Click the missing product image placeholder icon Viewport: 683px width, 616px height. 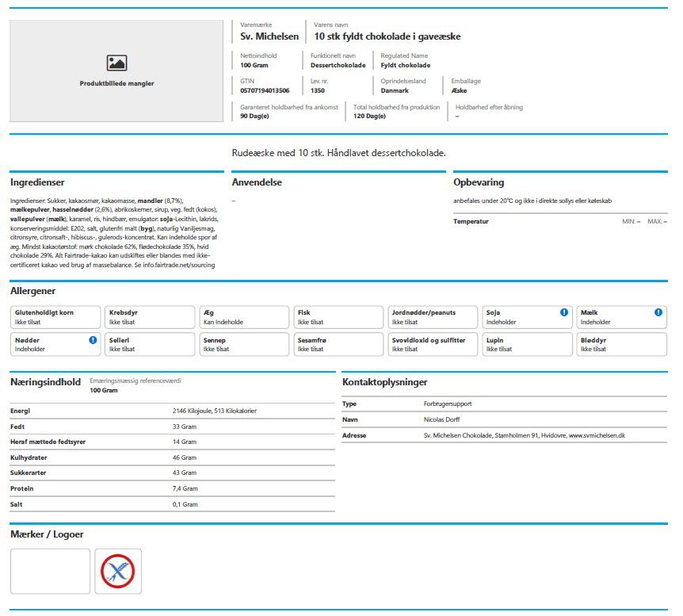116,63
